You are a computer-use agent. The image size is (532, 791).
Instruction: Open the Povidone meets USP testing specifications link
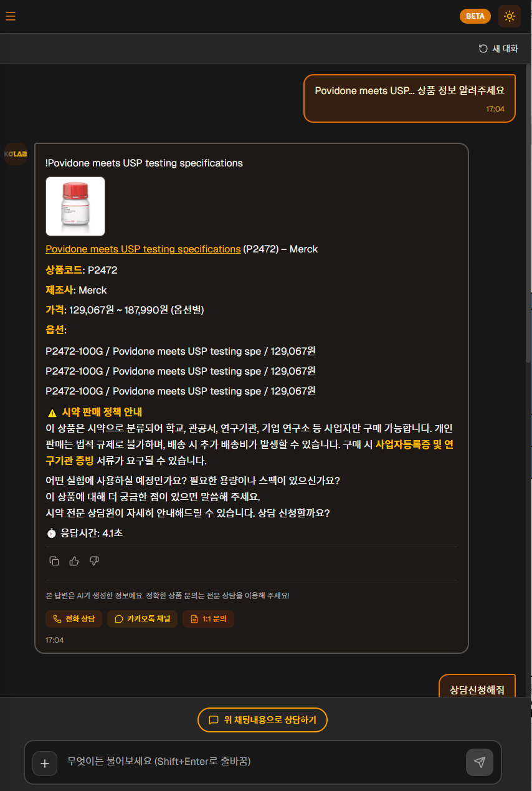pyautogui.click(x=143, y=249)
